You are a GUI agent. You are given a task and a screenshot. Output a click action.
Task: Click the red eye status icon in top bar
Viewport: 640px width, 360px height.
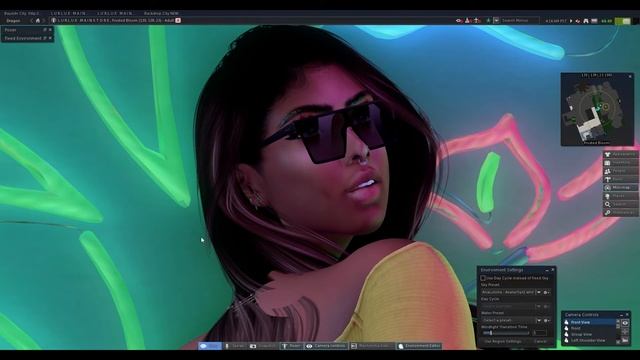pos(459,20)
